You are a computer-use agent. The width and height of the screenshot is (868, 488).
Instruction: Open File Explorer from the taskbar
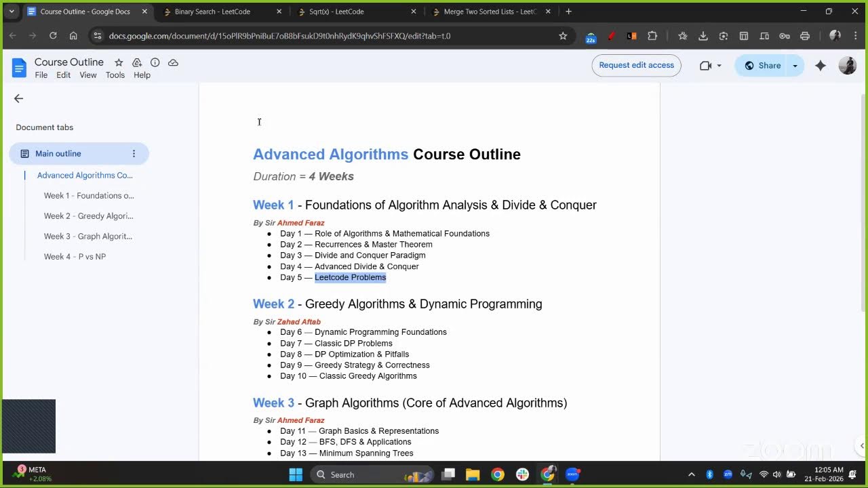click(473, 474)
